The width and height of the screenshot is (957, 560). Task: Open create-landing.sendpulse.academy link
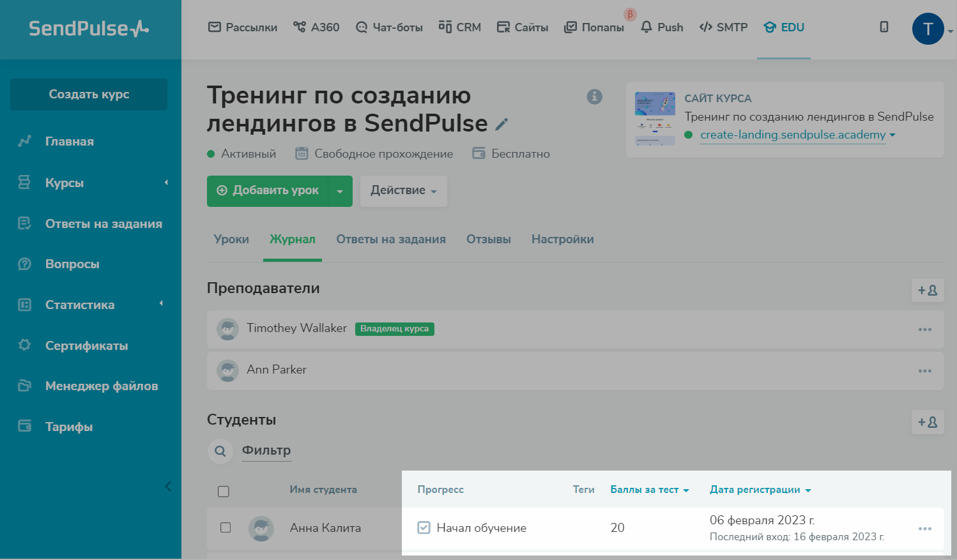pyautogui.click(x=793, y=135)
